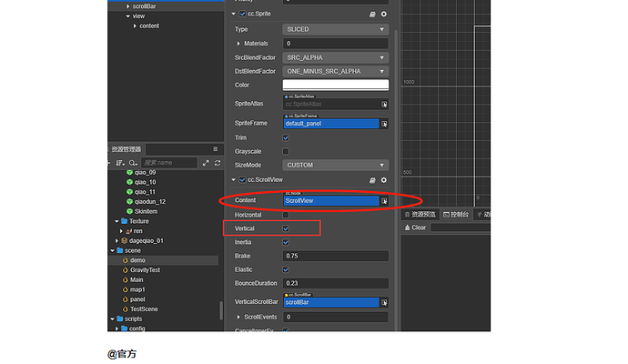The width and height of the screenshot is (628, 364).
Task: Open cc.ScrollView component help document icon
Action: [x=372, y=180]
